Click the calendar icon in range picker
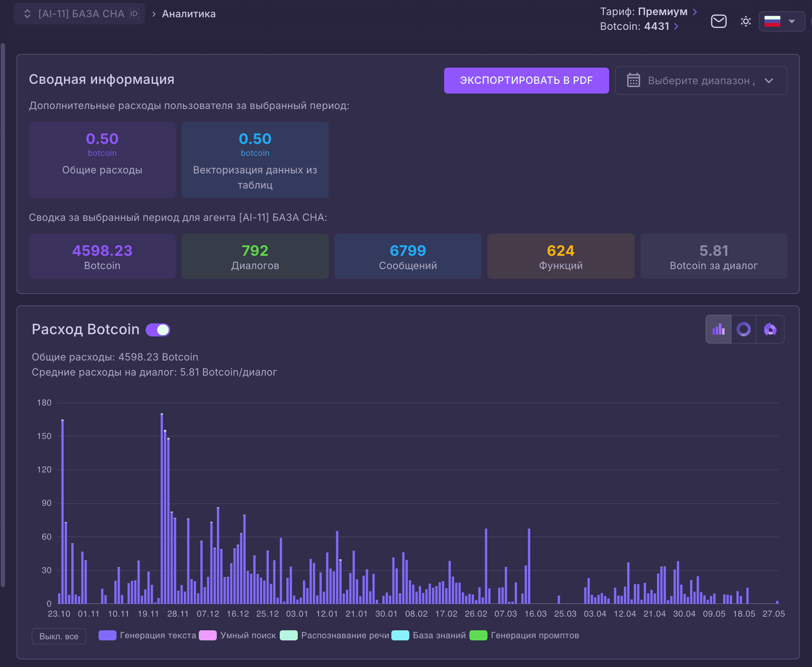812x667 pixels. [633, 80]
